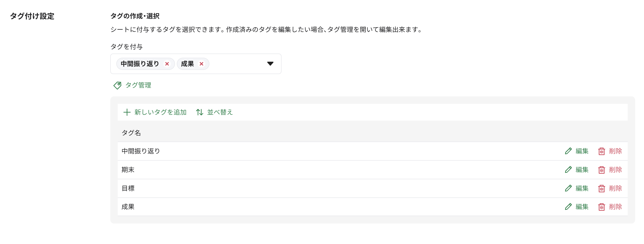The image size is (644, 244).
Task: Click the 並べ替え button
Action: click(x=220, y=112)
